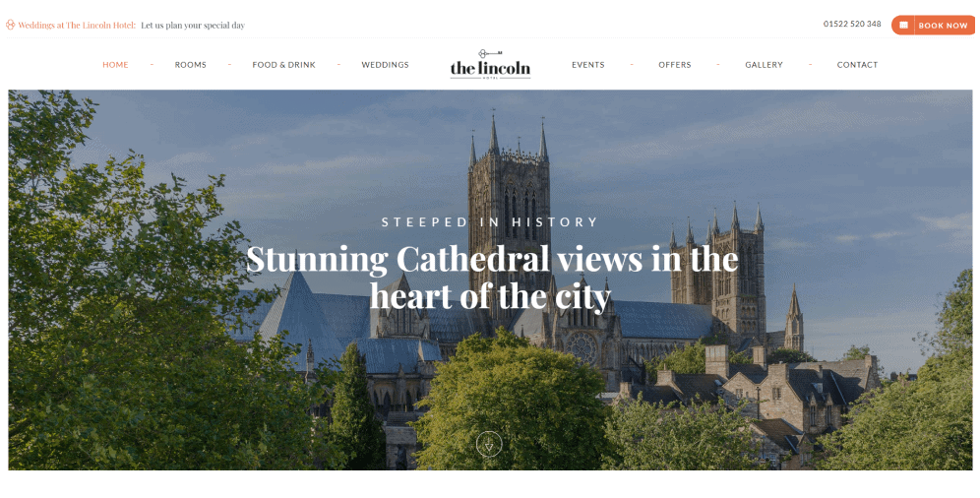This screenshot has height=498, width=980.
Task: Click 'Let us plan your special day' text
Action: (x=193, y=25)
